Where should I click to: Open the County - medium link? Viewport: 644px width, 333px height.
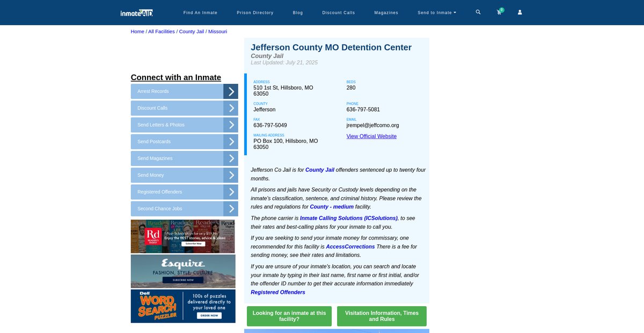(332, 207)
